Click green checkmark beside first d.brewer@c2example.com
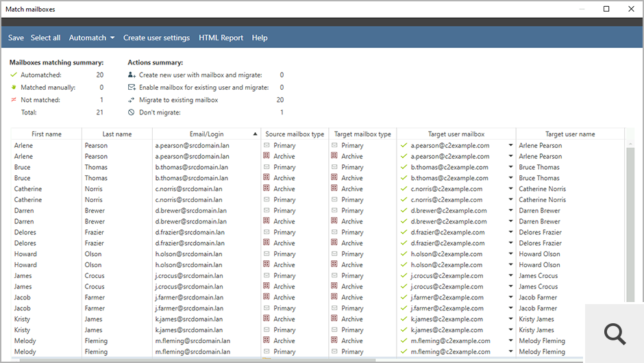 pos(404,210)
